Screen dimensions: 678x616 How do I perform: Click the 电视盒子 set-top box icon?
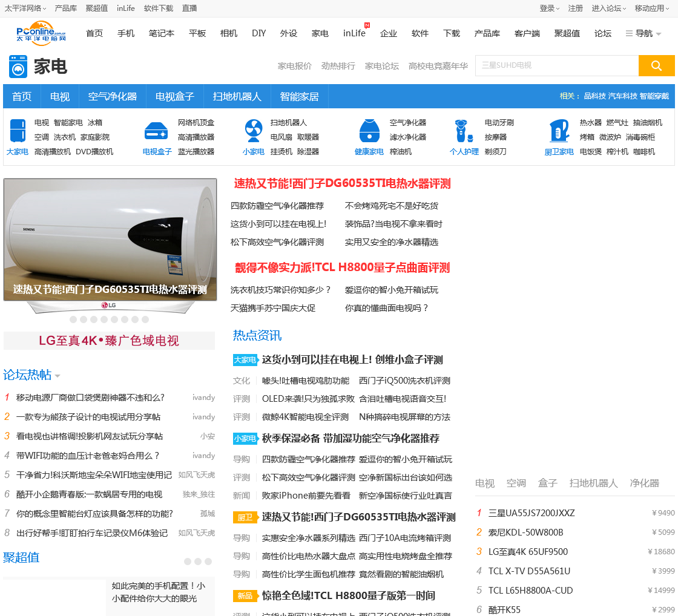(x=156, y=131)
